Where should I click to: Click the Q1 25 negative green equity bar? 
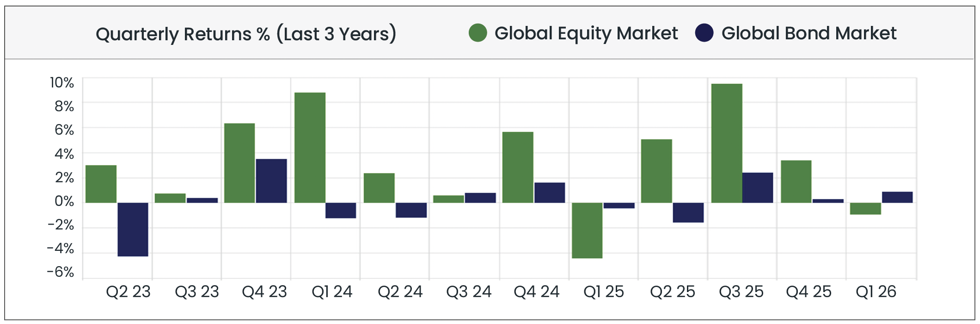587,230
